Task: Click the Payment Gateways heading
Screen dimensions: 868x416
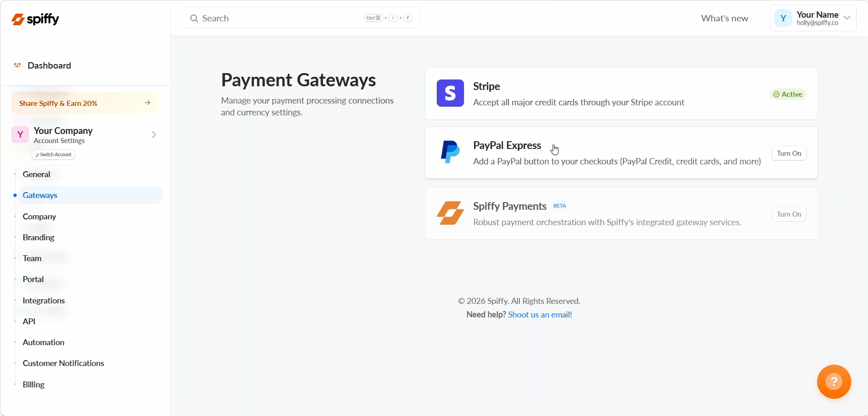Action: click(x=299, y=80)
